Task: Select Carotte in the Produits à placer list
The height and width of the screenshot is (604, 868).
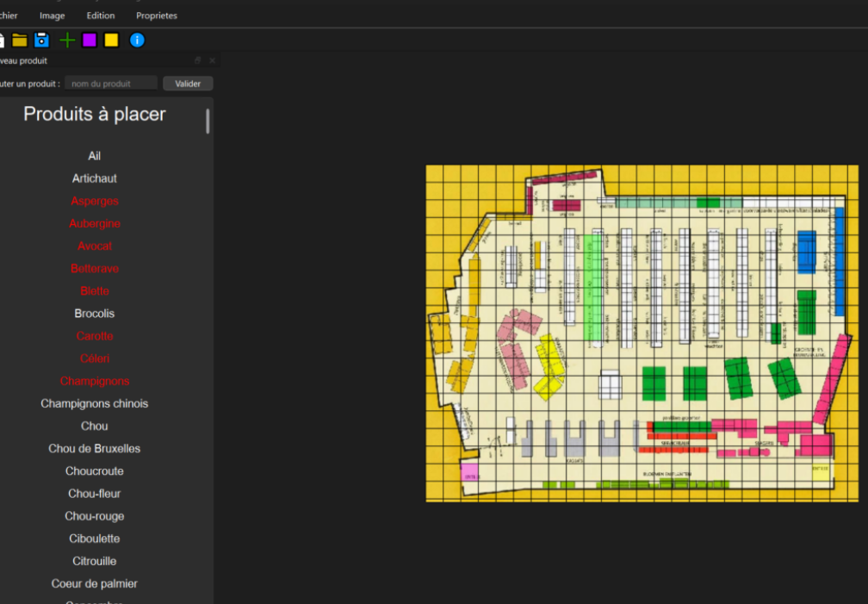Action: (95, 335)
